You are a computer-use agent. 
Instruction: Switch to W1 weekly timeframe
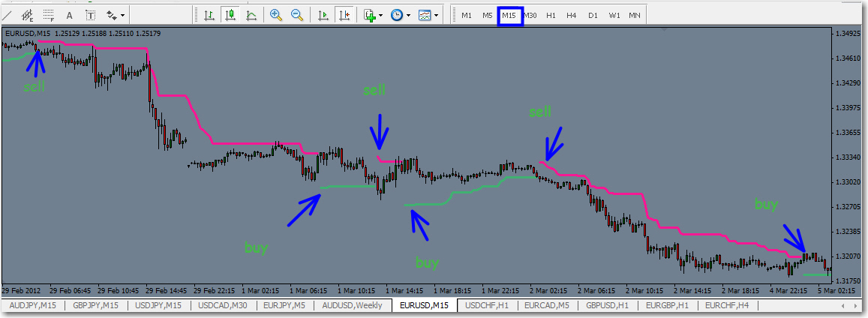pos(614,16)
